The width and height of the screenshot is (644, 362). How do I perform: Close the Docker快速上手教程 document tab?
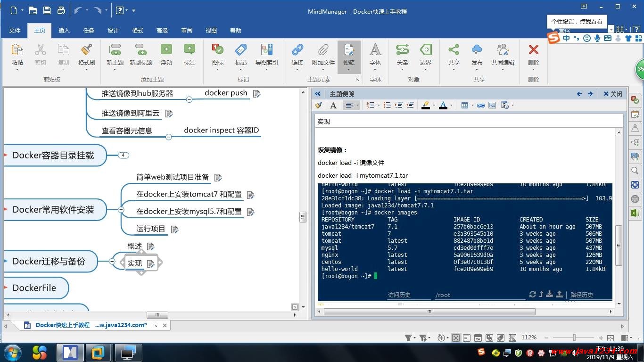[165, 325]
